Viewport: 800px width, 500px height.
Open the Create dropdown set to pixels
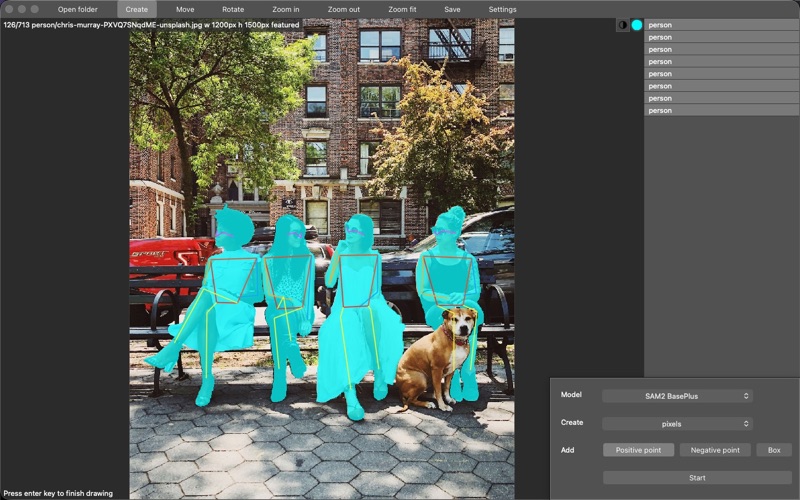(x=677, y=424)
